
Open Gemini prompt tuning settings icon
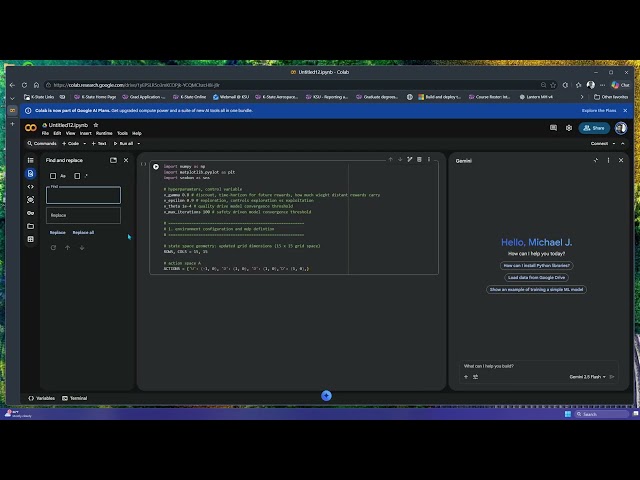coord(476,377)
